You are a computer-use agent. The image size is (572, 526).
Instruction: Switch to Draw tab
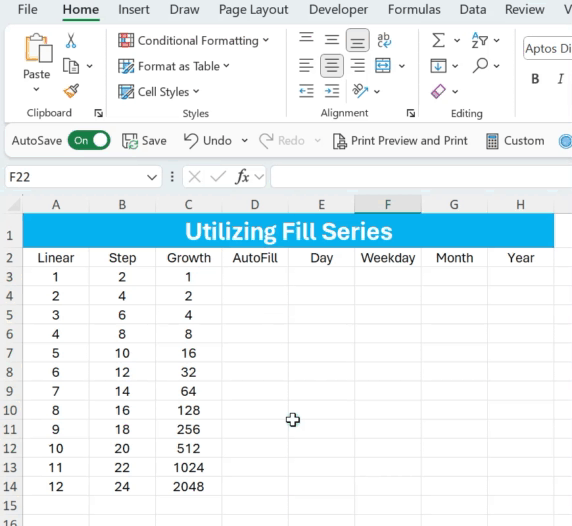point(185,9)
